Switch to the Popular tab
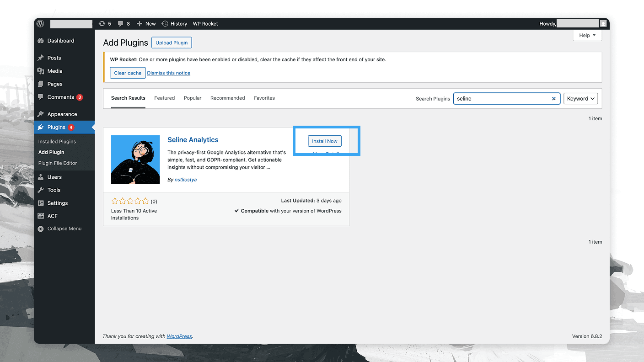The width and height of the screenshot is (644, 362). pyautogui.click(x=193, y=98)
